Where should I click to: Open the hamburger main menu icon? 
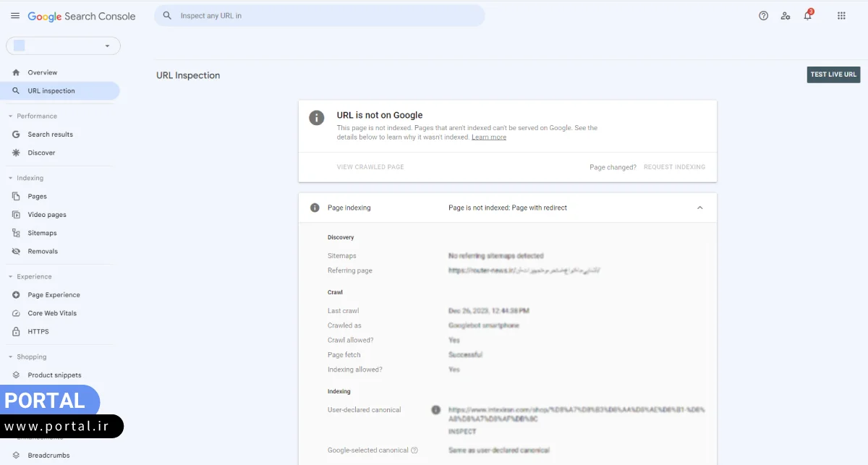15,16
